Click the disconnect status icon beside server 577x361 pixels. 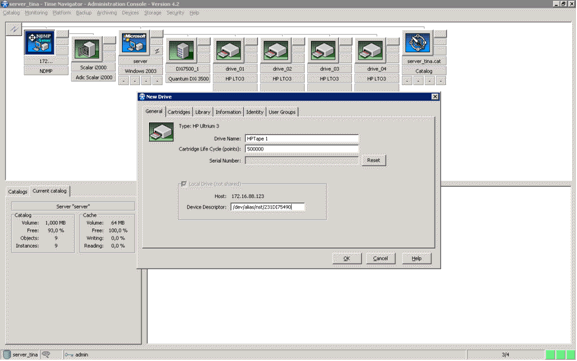pos(157,51)
